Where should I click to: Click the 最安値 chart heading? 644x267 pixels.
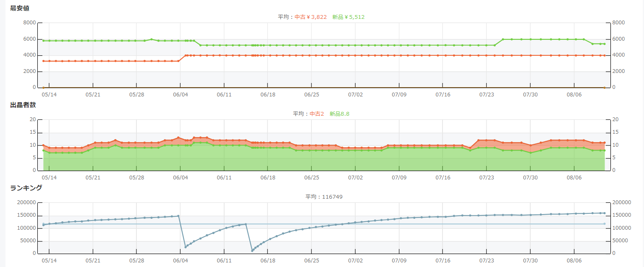[20, 8]
